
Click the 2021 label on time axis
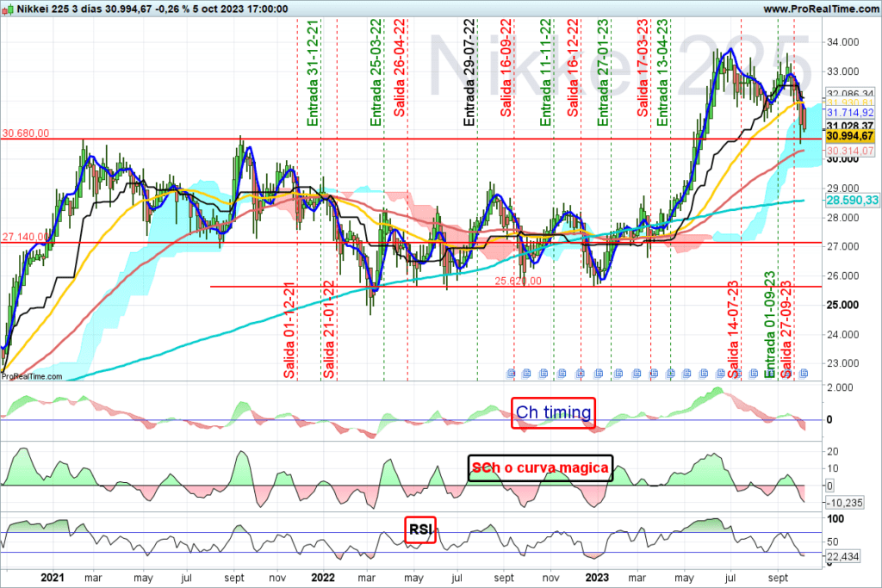[x=53, y=578]
